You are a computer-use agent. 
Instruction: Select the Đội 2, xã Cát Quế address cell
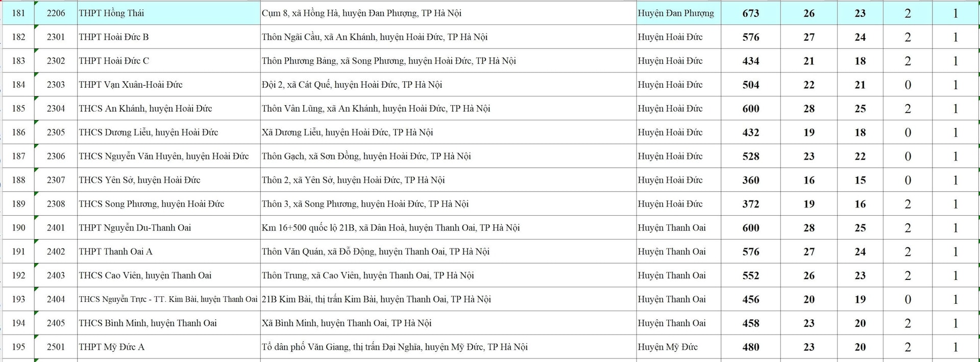(448, 85)
